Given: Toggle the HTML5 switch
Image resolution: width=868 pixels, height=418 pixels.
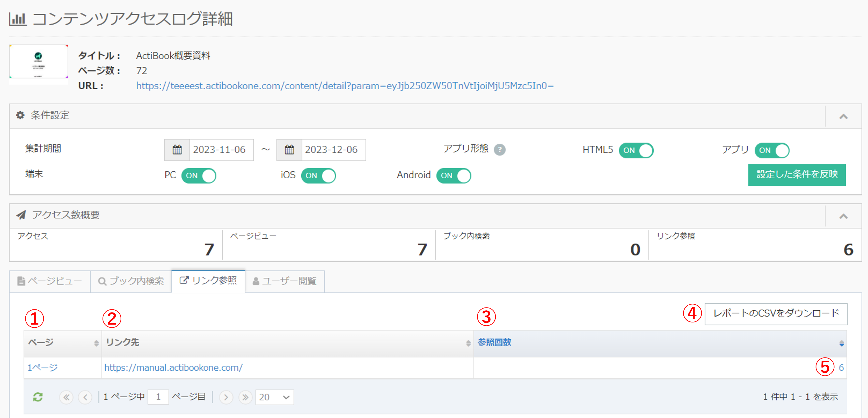Looking at the screenshot, I should pyautogui.click(x=636, y=150).
